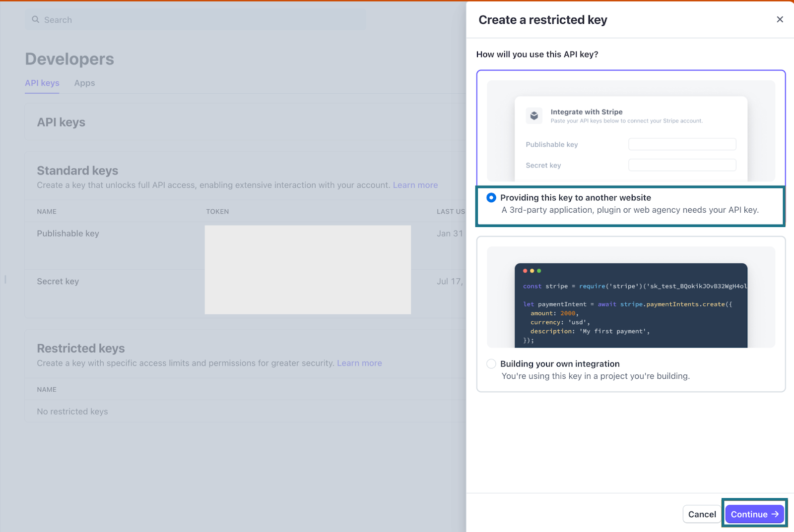Click the Secret key row name
794x532 pixels.
point(58,281)
